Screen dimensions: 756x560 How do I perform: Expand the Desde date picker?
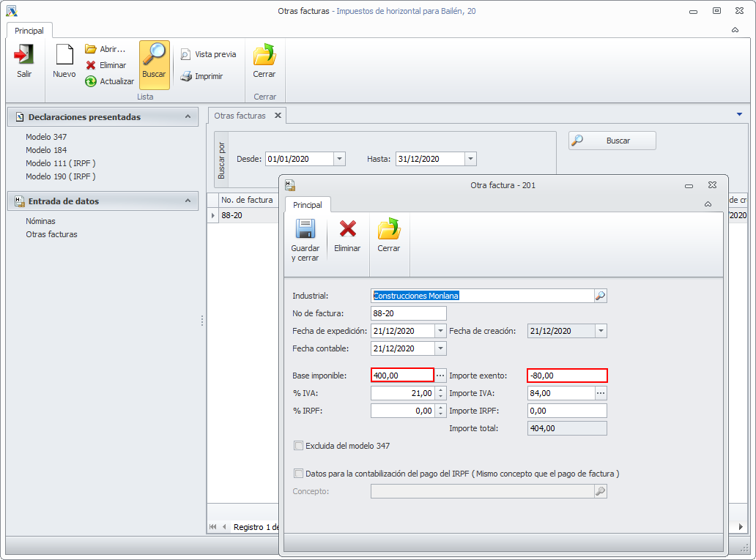point(339,159)
